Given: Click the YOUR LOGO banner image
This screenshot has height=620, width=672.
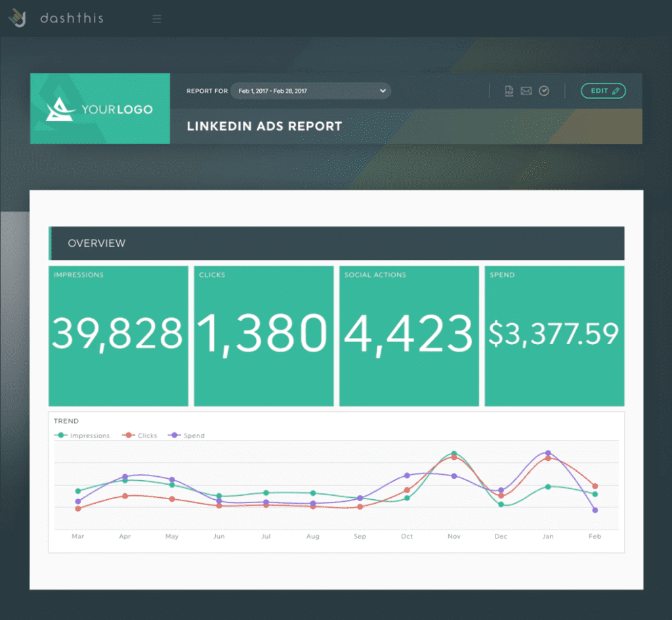Looking at the screenshot, I should click(100, 108).
